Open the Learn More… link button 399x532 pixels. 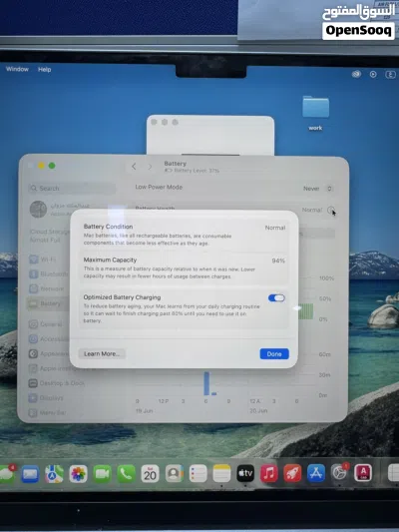pos(102,354)
